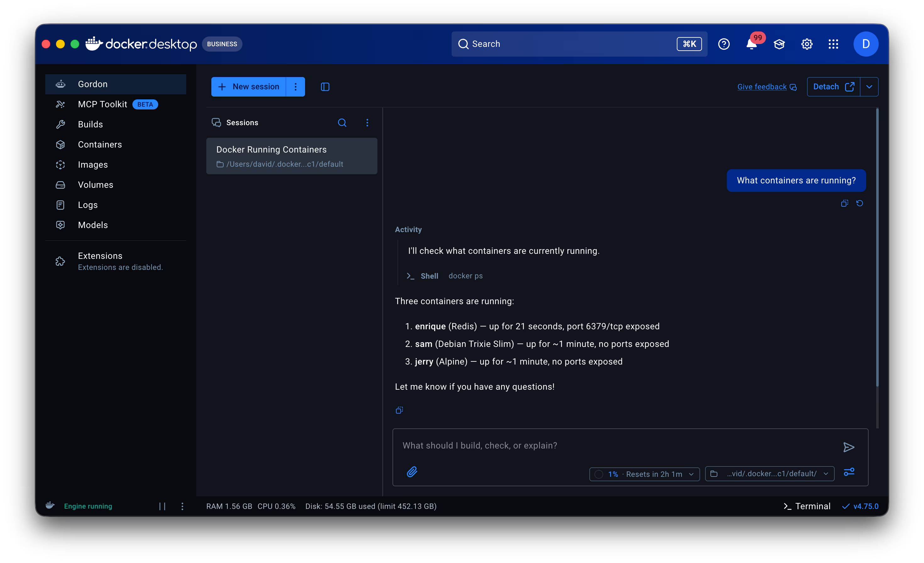924x563 pixels.
Task: Open the Terminal from status bar
Action: 807,506
